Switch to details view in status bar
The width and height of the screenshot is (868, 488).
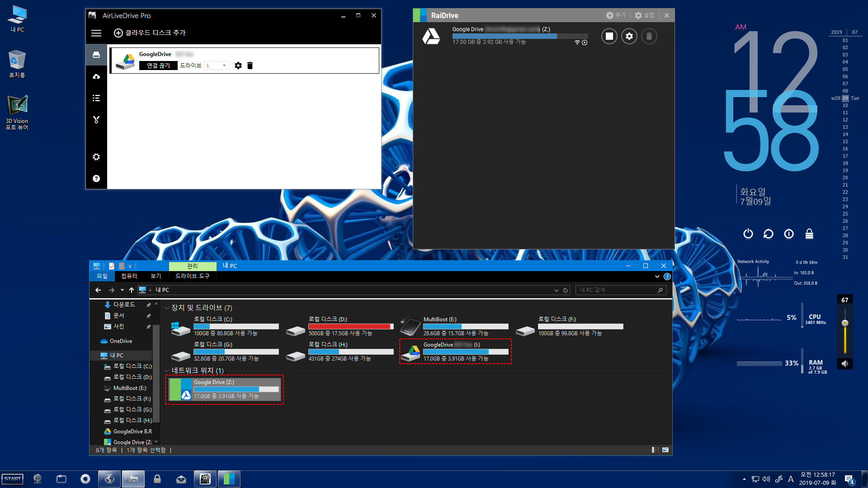click(x=655, y=450)
